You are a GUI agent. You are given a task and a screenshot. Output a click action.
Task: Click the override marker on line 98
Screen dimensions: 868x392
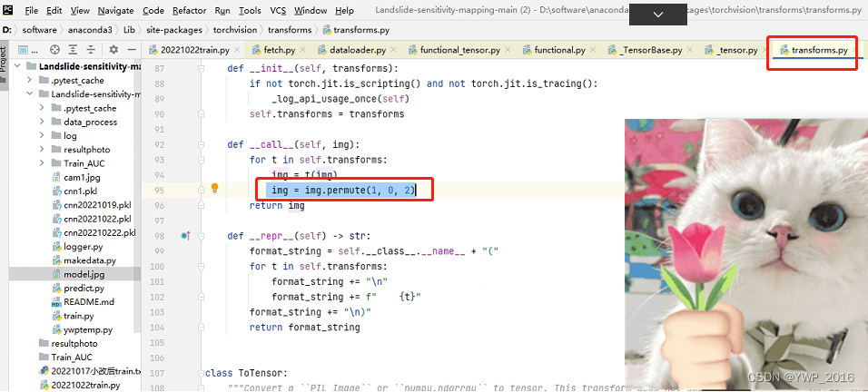(185, 236)
